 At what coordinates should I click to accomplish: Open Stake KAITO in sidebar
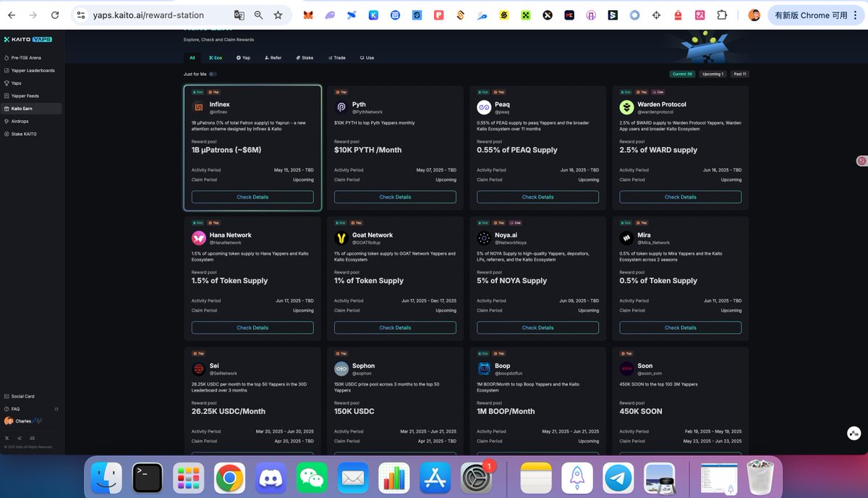32,134
